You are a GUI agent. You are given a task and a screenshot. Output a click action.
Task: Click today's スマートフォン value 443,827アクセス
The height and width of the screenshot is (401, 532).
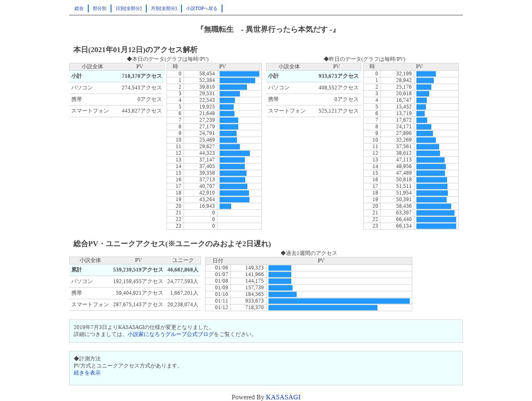[x=142, y=111]
